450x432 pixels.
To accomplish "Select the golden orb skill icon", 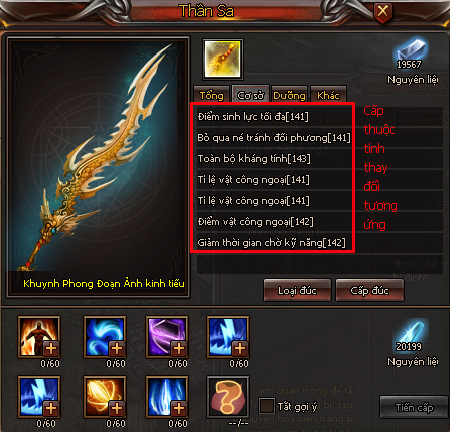I will pyautogui.click(x=105, y=397).
